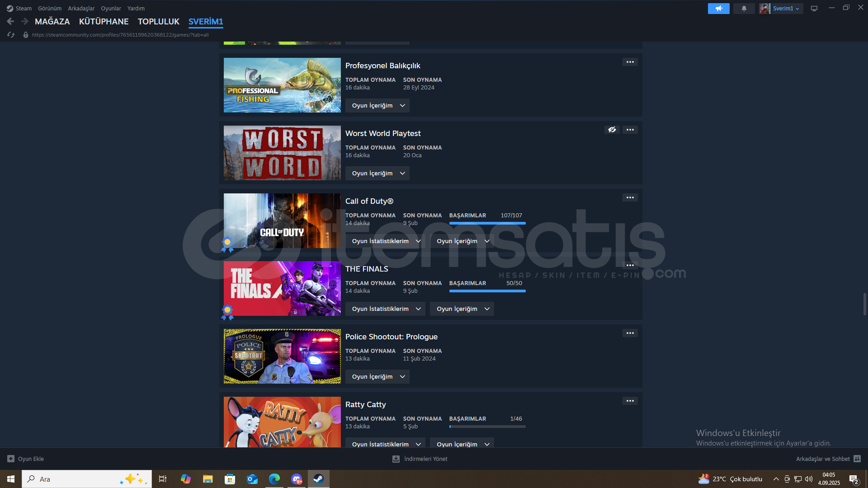868x488 pixels.
Task: Click THE FINALS achievements progress bar
Action: point(487,291)
